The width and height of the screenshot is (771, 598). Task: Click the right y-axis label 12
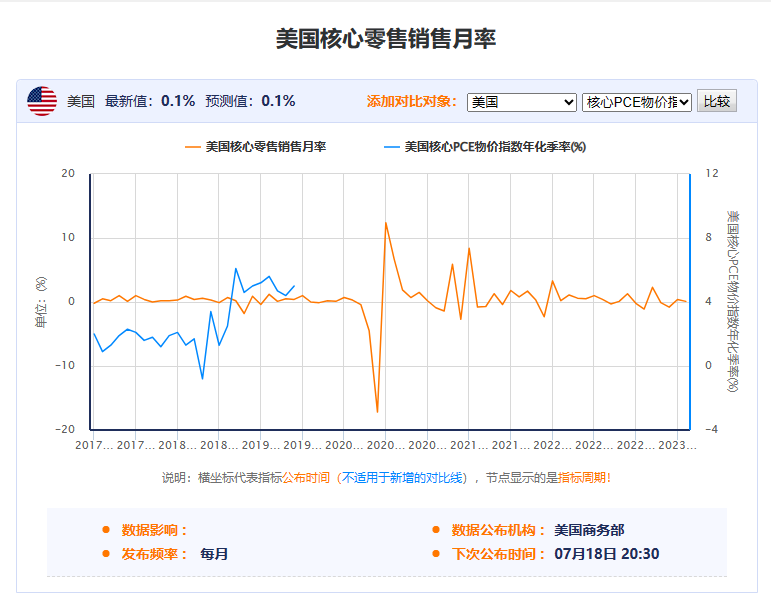point(712,173)
